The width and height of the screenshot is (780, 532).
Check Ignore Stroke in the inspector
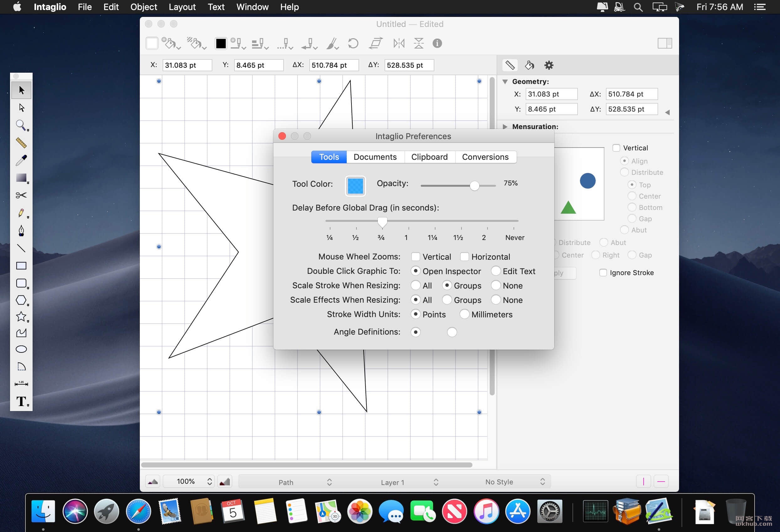603,273
